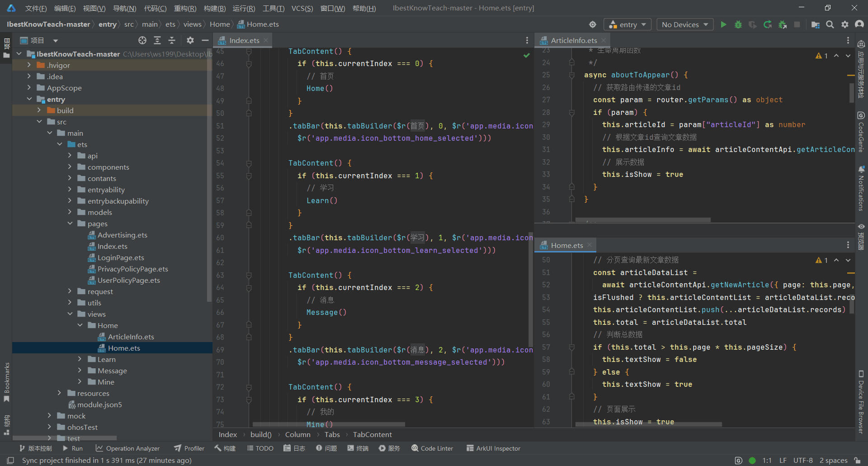Click Index.ets horizontal scrollbar
The width and height of the screenshot is (868, 466).
(329, 424)
